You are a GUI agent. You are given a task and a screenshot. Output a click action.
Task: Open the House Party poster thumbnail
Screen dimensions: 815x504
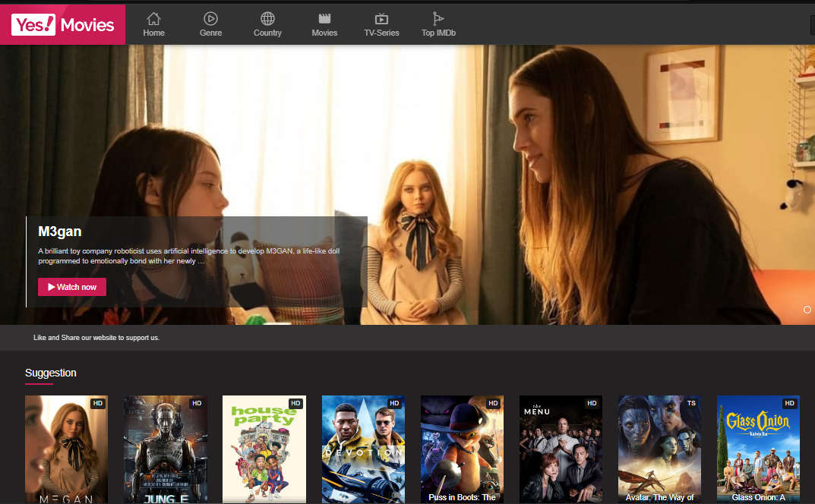click(264, 449)
